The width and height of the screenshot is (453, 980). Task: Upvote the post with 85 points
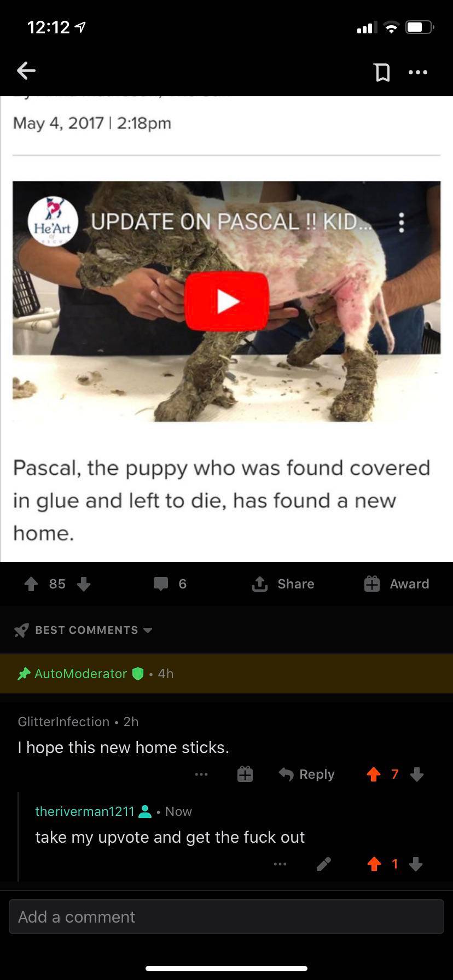click(x=31, y=584)
